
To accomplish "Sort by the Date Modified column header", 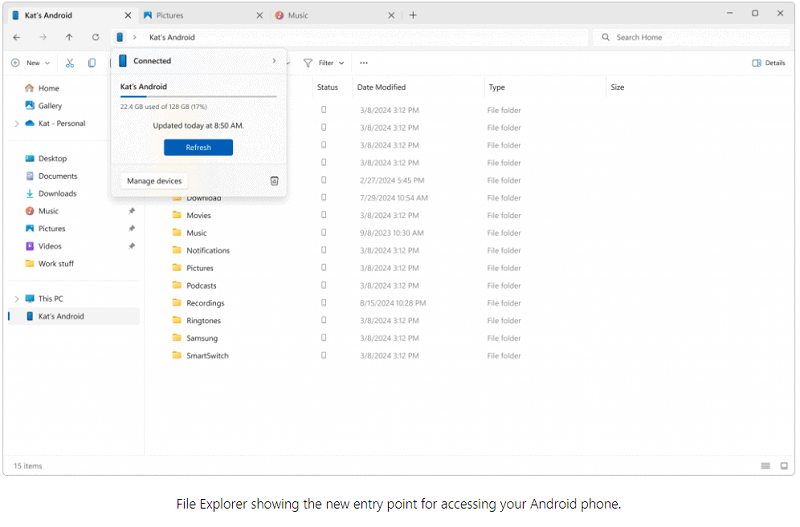I will coord(382,87).
